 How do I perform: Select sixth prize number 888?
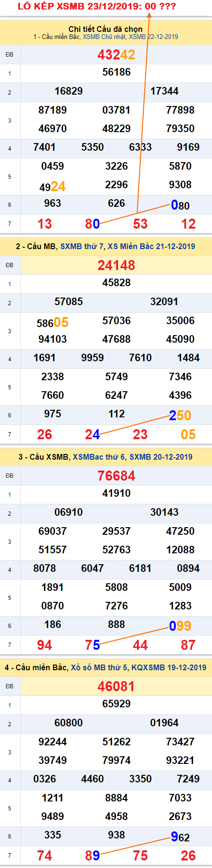[x=117, y=625]
